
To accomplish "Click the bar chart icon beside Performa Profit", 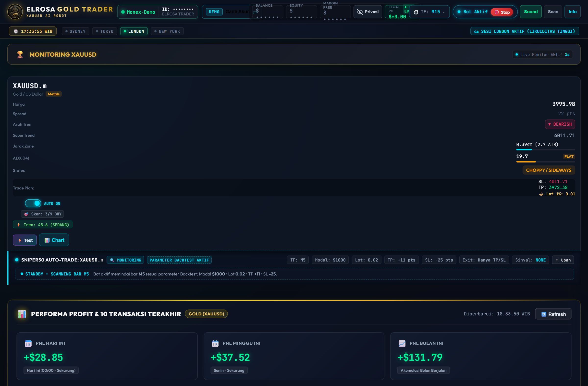I will [x=22, y=314].
